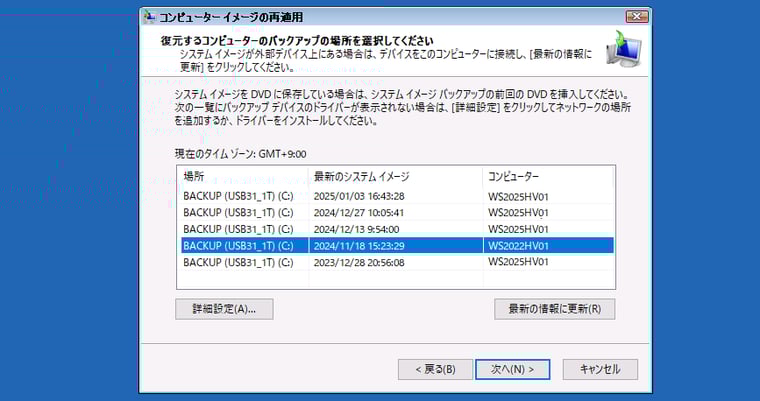
Task: Select backup row dated 2025/01/03 16:43:28
Action: (x=396, y=196)
